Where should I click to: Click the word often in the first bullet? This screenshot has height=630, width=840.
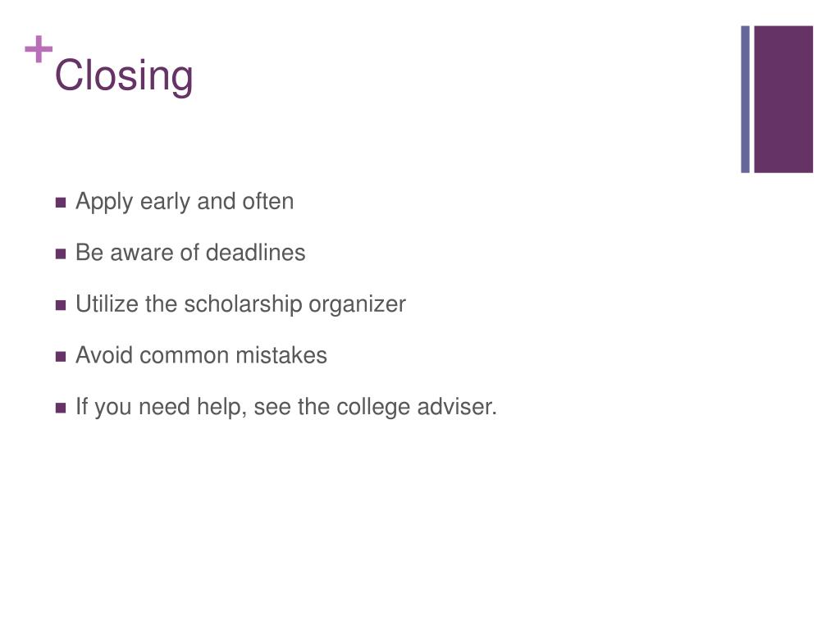coord(268,202)
